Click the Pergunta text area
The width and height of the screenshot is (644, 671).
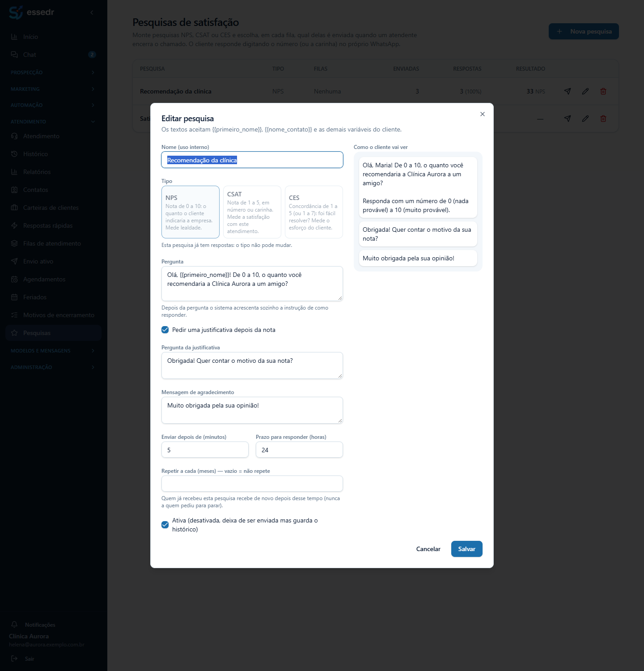[x=252, y=284]
